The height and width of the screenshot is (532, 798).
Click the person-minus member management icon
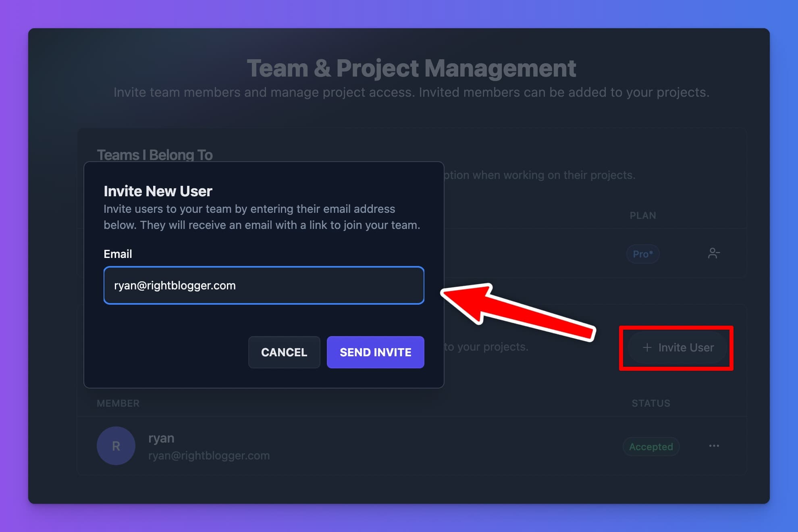(714, 254)
